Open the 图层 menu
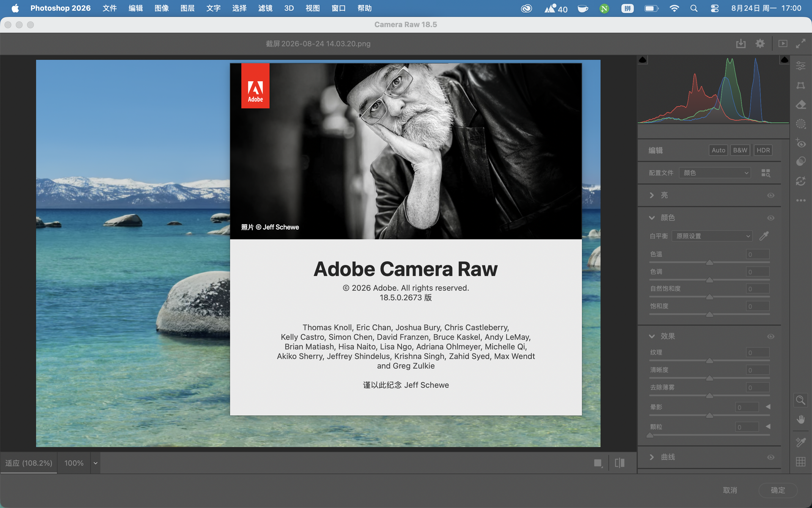812x508 pixels. [x=187, y=8]
